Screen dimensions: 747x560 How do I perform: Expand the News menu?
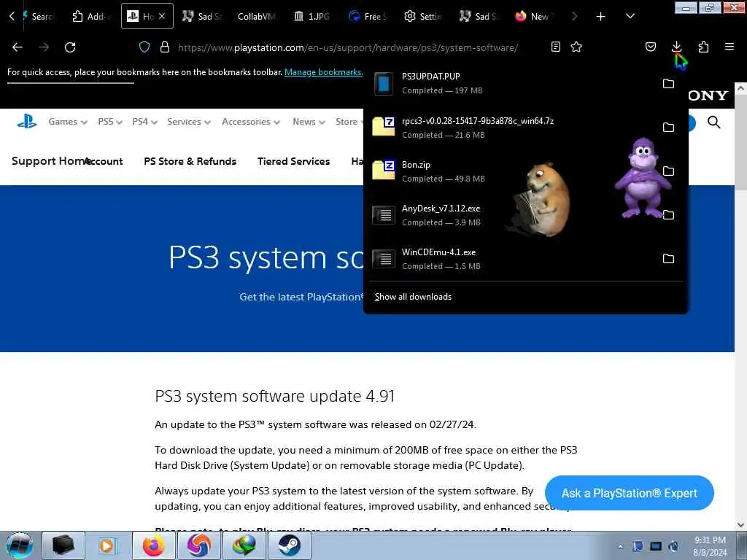309,122
